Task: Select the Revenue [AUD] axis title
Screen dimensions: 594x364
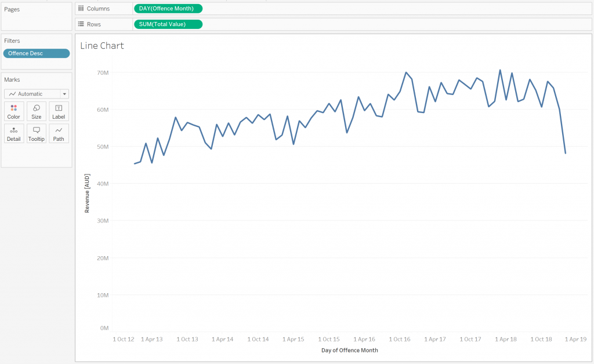Action: click(87, 193)
